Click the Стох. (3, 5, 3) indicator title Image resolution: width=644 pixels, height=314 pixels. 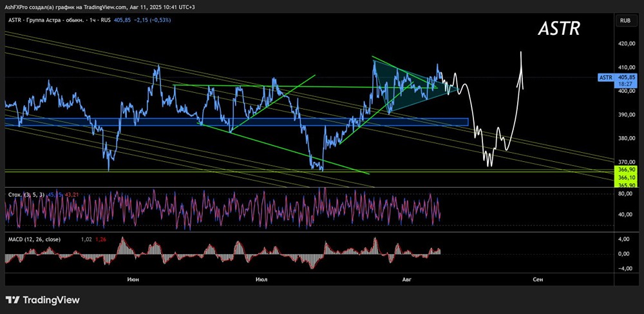point(26,194)
